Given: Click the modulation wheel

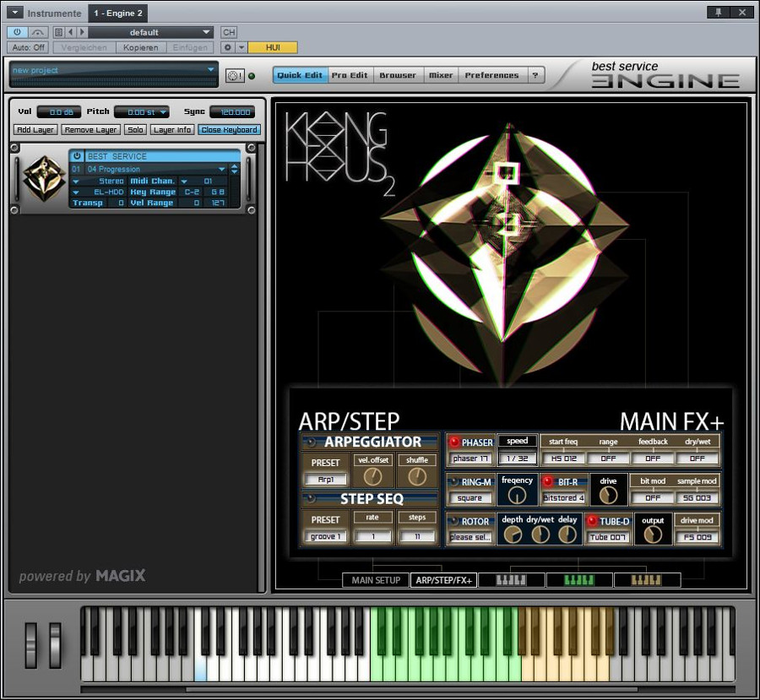Looking at the screenshot, I should tap(55, 645).
